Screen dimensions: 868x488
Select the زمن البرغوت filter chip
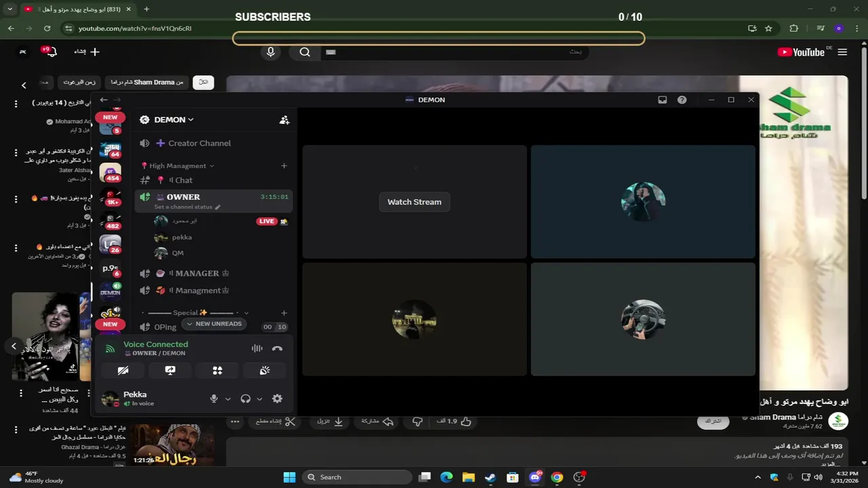[x=79, y=82]
